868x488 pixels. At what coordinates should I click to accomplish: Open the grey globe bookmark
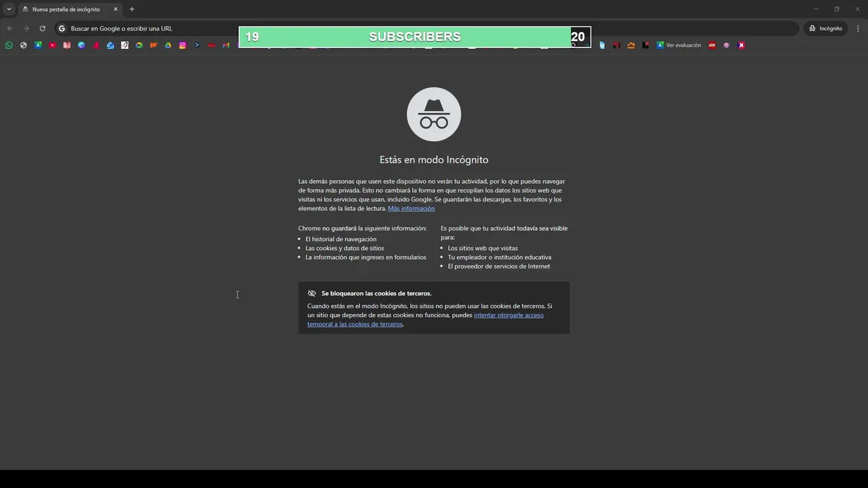(23, 45)
